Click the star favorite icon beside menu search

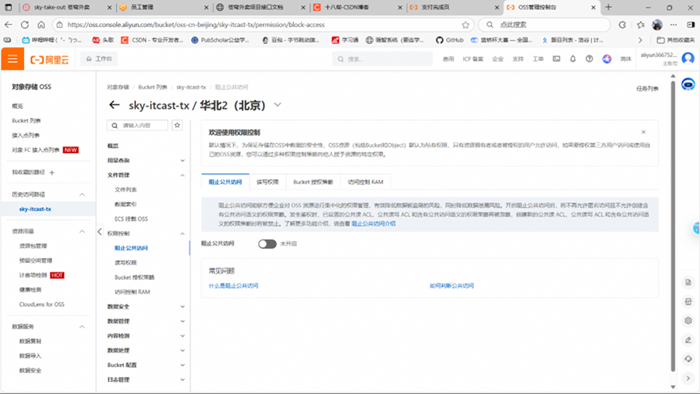point(177,125)
